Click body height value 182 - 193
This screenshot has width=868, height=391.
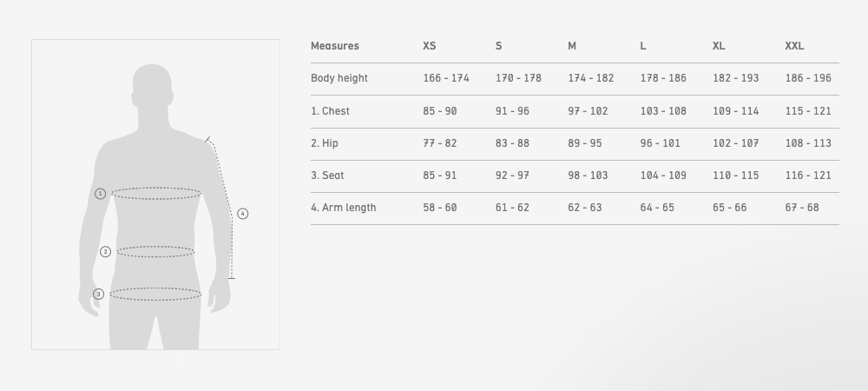[735, 78]
